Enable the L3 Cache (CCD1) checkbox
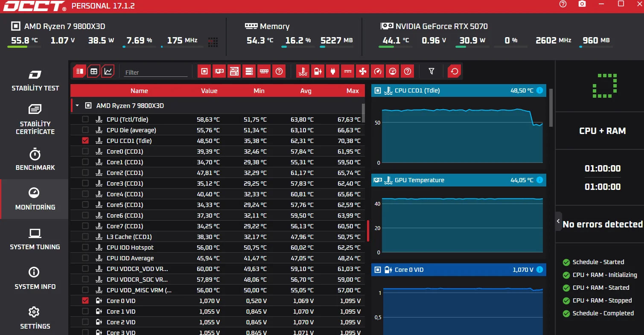Image resolution: width=644 pixels, height=335 pixels. pyautogui.click(x=85, y=236)
